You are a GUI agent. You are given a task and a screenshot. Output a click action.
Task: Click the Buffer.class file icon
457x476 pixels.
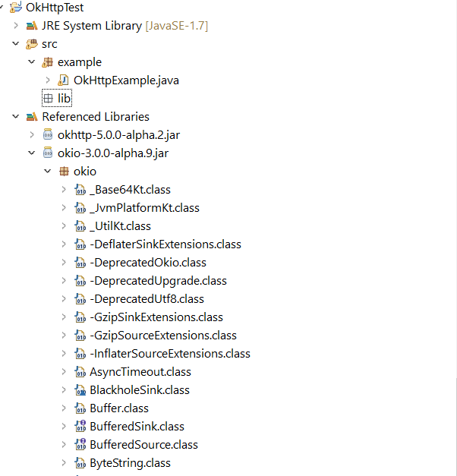(x=80, y=408)
